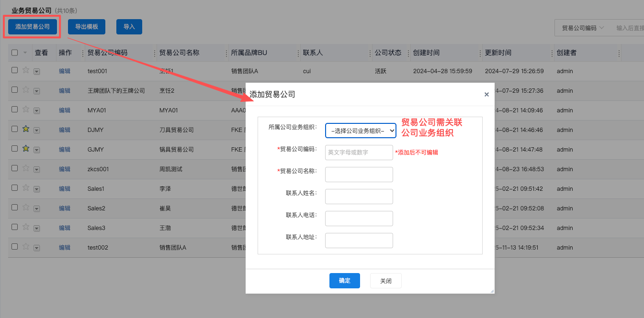644x318 pixels.
Task: Focus the 贸易公司编码 input field
Action: coord(359,153)
